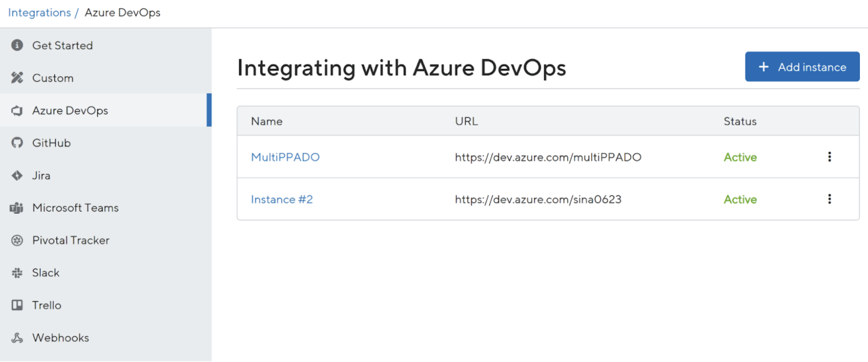Open the Instance #2 row options menu
The width and height of the screenshot is (868, 362).
point(829,199)
